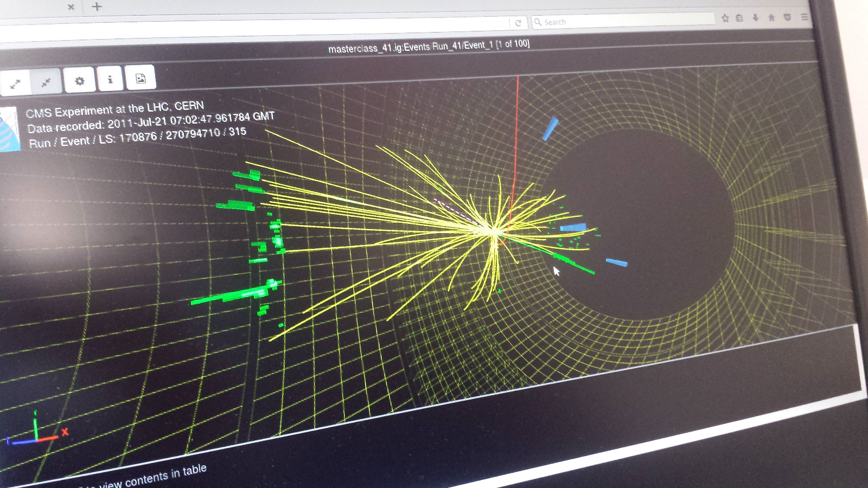Click the 'Data recorded: 2011-Jul-21' line
Image resolution: width=868 pixels, height=488 pixels.
(x=151, y=122)
